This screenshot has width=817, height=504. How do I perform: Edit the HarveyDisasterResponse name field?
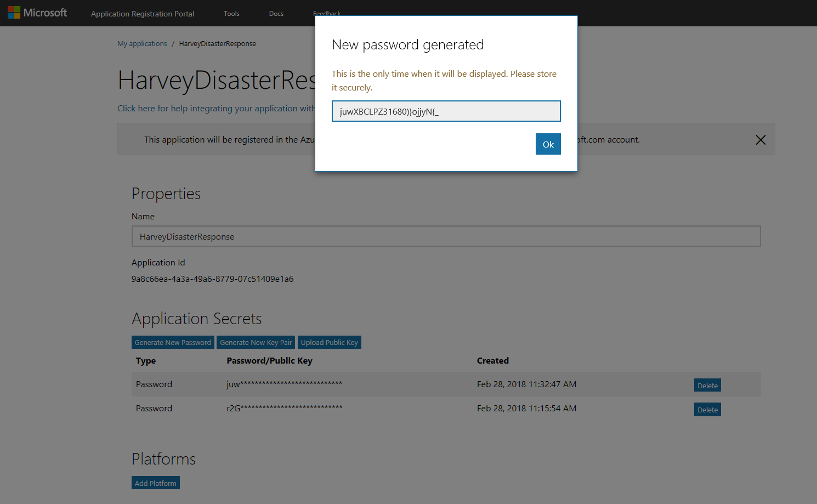446,236
